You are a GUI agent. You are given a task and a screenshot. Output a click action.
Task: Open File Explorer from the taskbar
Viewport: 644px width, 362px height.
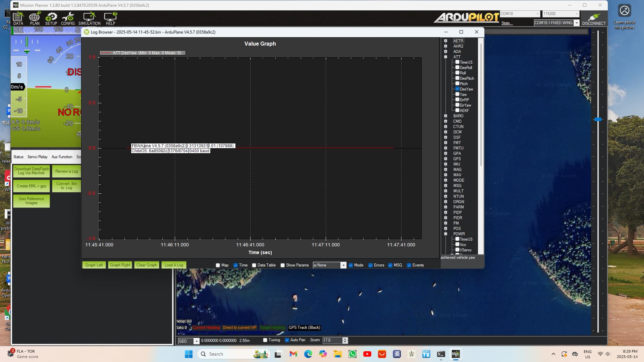(337, 354)
